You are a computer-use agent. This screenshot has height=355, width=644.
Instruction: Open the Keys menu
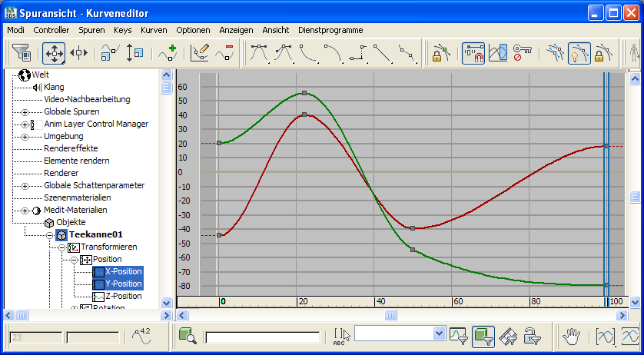pos(123,30)
